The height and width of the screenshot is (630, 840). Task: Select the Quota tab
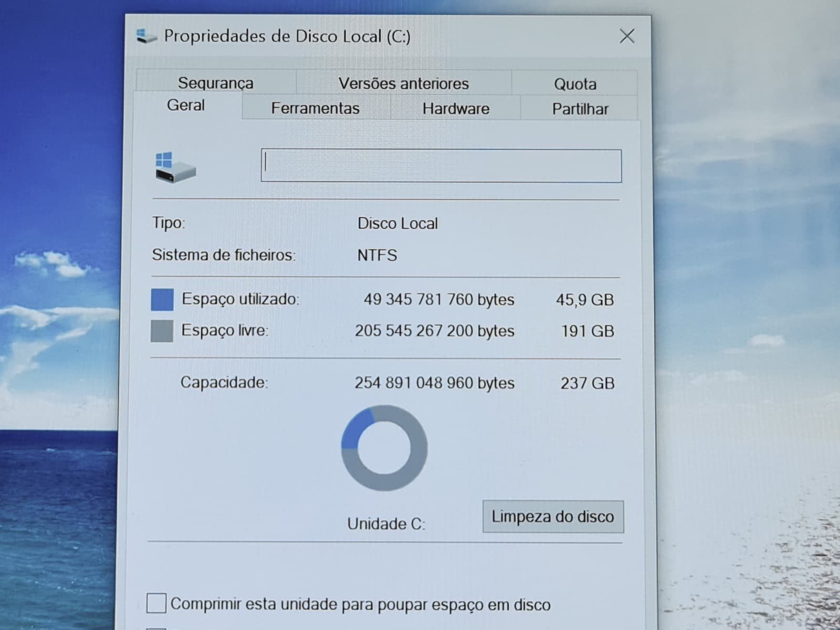pos(575,83)
